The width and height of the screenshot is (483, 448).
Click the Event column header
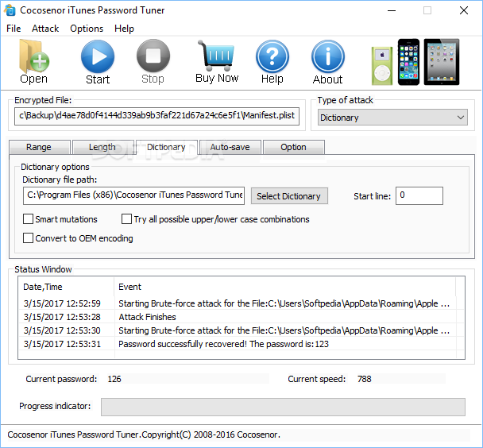click(284, 287)
